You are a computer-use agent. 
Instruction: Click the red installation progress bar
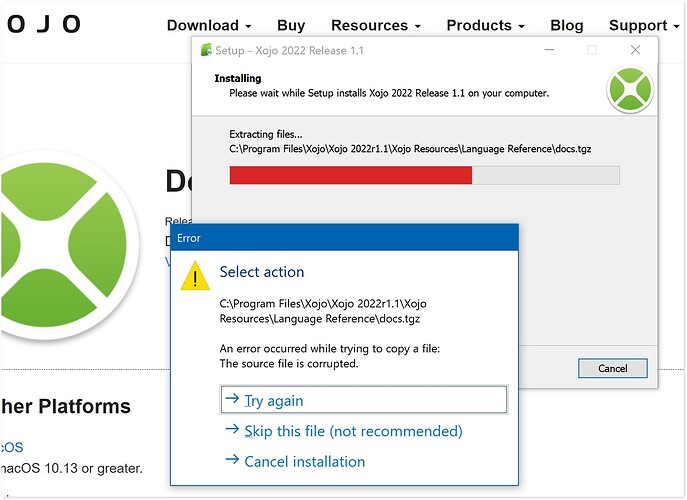[351, 175]
